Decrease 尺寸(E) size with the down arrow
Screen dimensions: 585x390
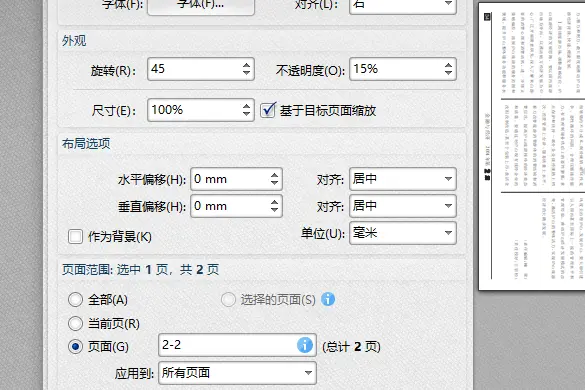click(x=246, y=114)
